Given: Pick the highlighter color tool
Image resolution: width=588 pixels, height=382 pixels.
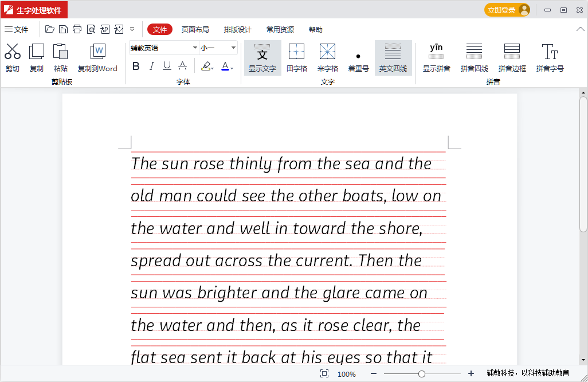Looking at the screenshot, I should coord(207,66).
